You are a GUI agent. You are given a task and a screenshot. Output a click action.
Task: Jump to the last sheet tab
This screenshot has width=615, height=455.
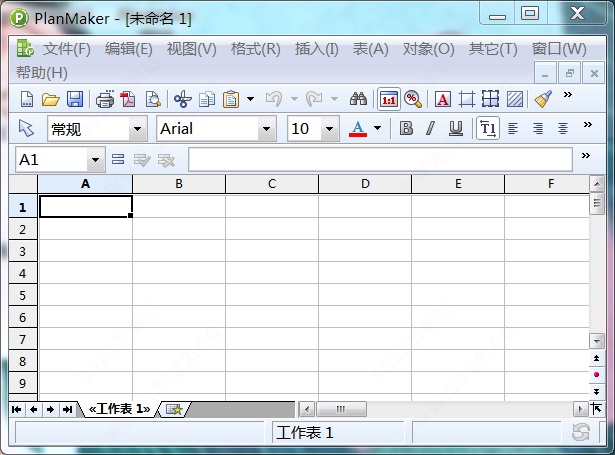pyautogui.click(x=67, y=410)
